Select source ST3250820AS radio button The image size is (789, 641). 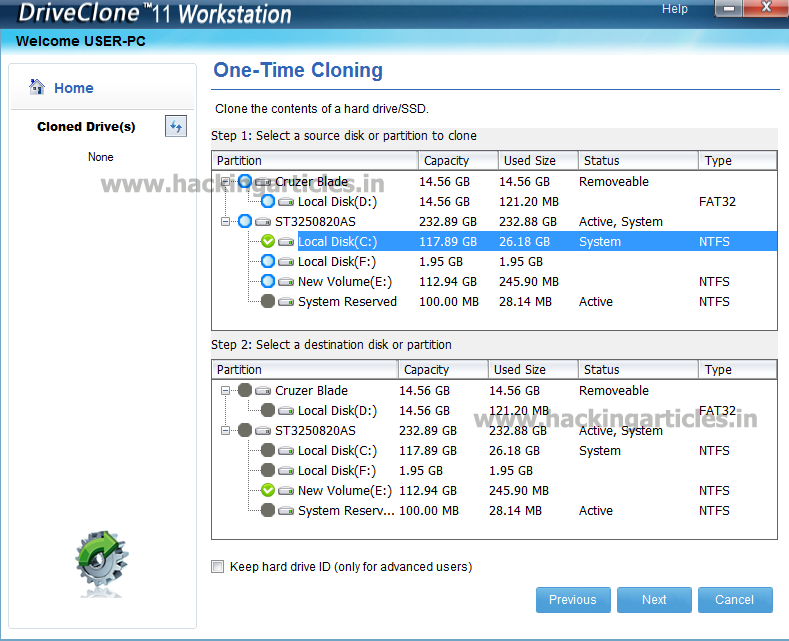click(245, 221)
